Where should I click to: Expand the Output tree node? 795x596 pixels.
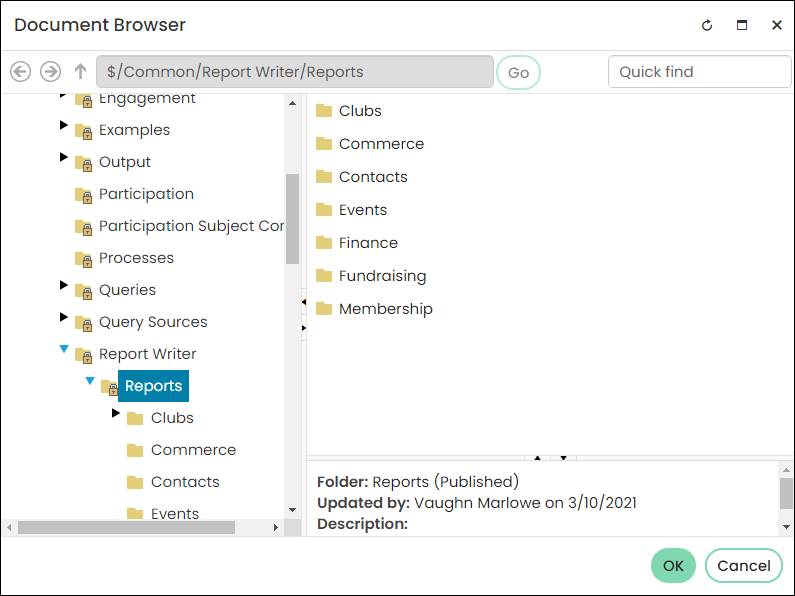click(x=63, y=157)
